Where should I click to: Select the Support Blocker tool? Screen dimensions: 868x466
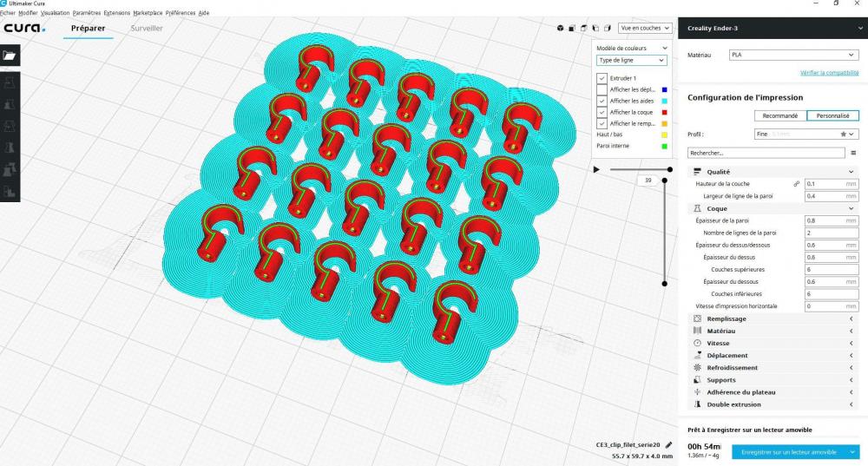click(10, 192)
